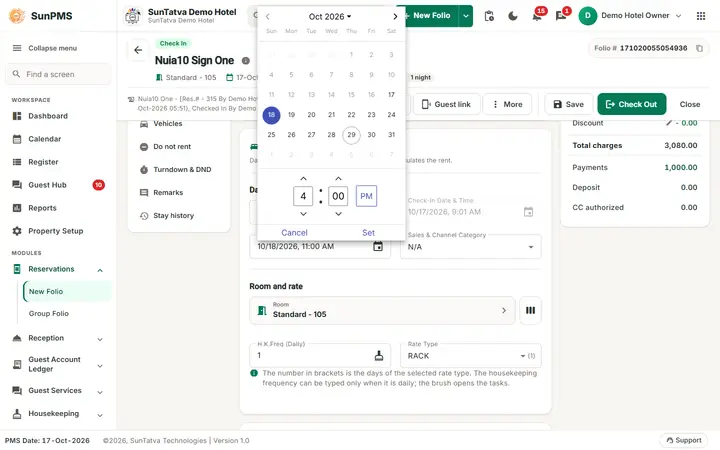Viewport: 720px width, 450px height.
Task: Go to next month in date picker
Action: (x=395, y=17)
